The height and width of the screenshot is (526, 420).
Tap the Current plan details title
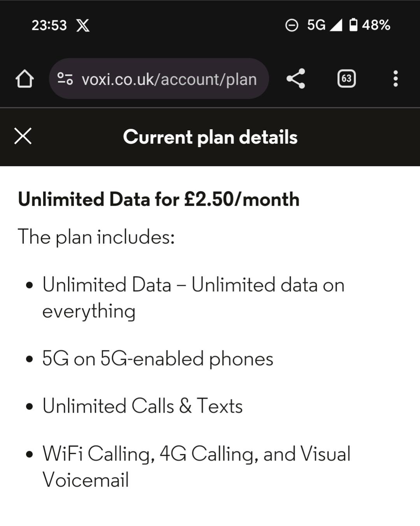coord(210,137)
